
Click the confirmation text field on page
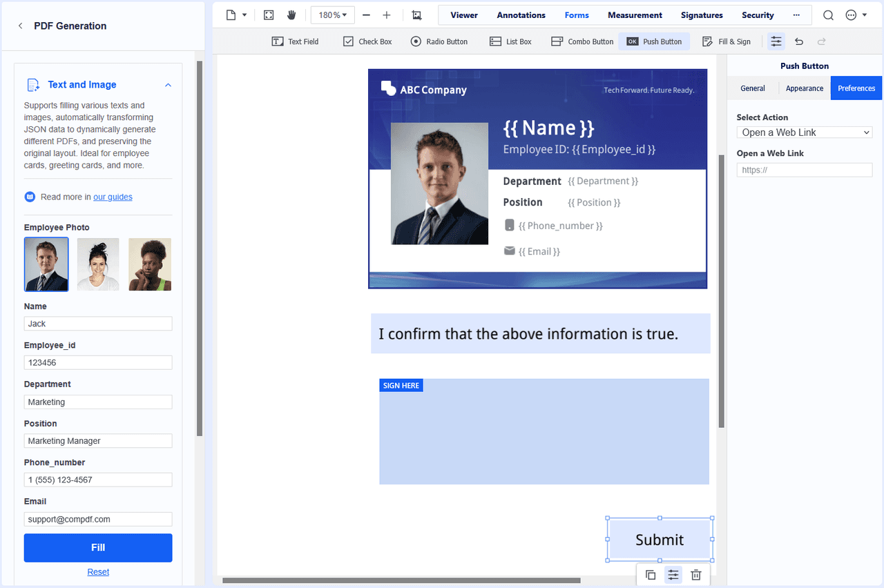pos(541,334)
